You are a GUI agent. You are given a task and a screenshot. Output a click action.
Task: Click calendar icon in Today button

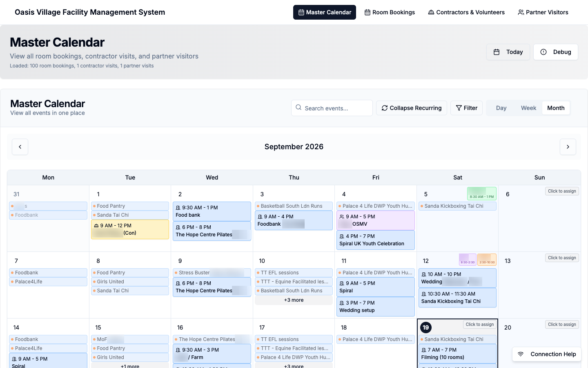pyautogui.click(x=497, y=52)
